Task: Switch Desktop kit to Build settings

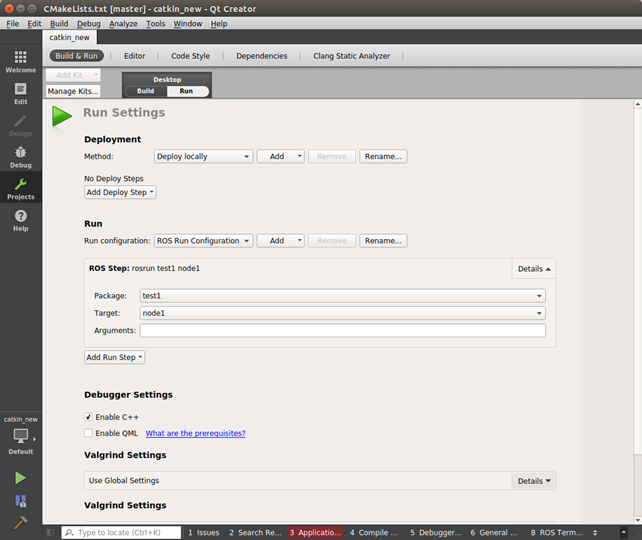Action: point(146,91)
